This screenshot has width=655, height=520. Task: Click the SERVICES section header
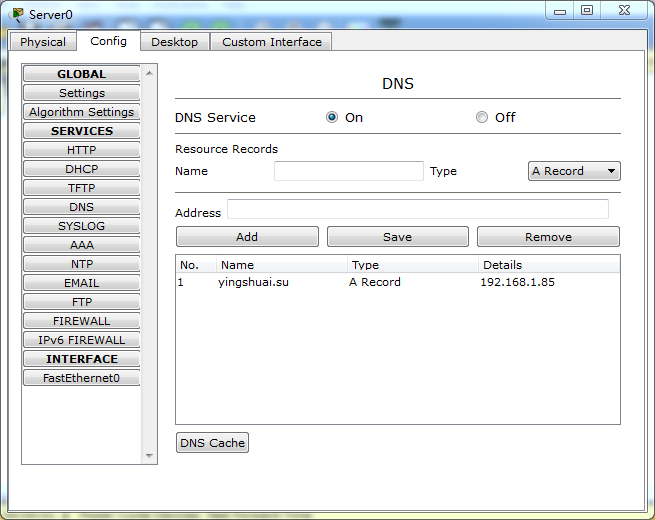pyautogui.click(x=81, y=131)
